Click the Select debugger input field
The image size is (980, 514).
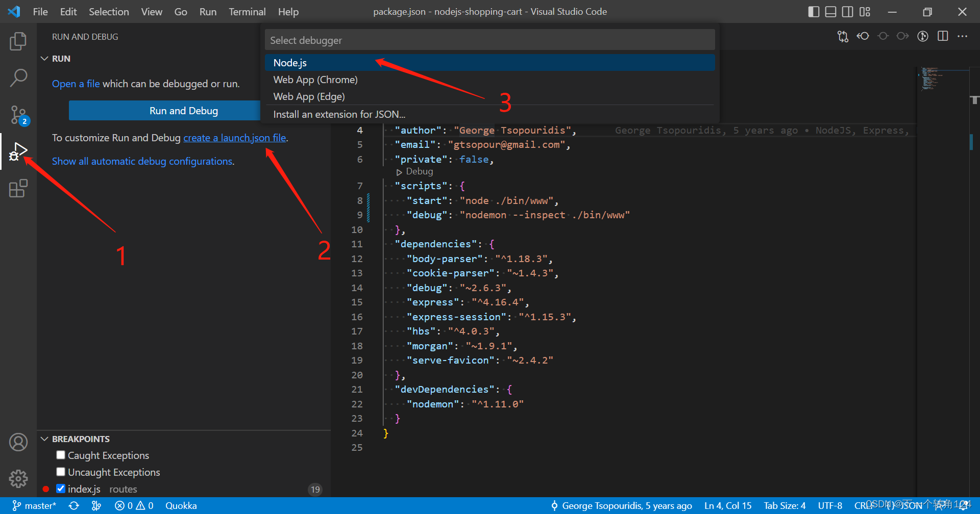[490, 40]
